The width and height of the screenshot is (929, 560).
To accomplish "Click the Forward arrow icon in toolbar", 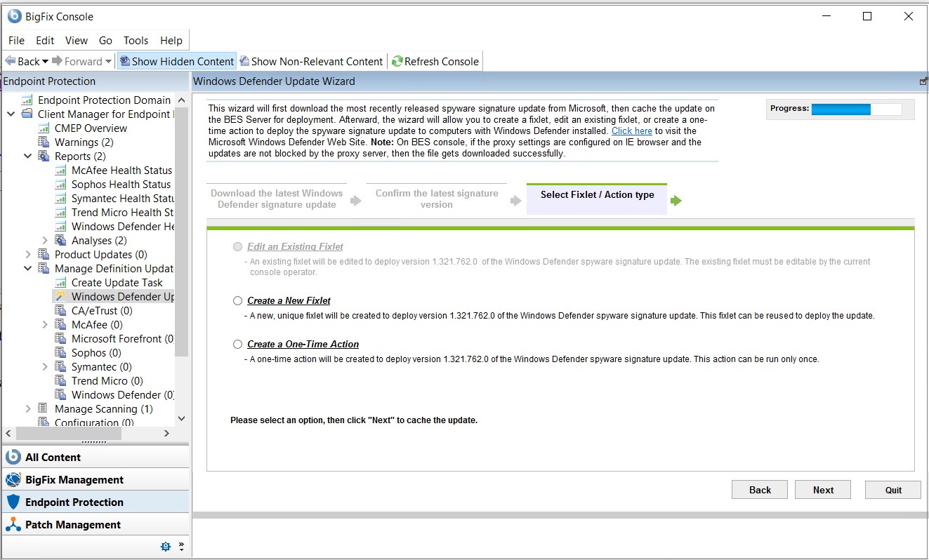I will point(57,61).
